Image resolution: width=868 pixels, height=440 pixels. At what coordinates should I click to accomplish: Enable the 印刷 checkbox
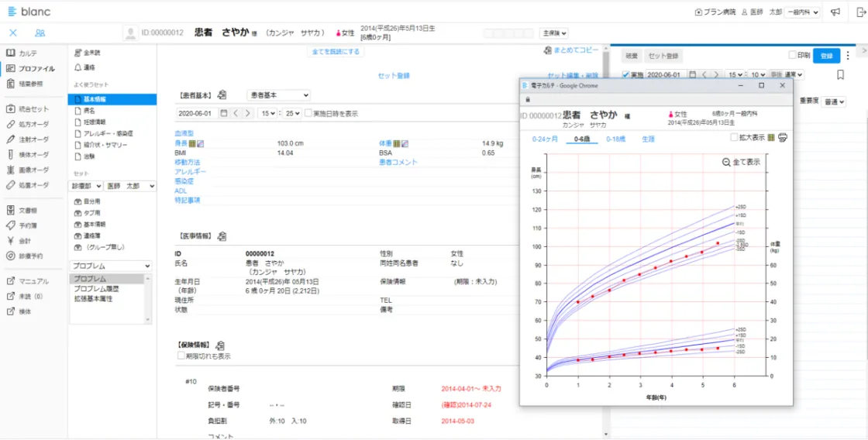click(x=793, y=55)
